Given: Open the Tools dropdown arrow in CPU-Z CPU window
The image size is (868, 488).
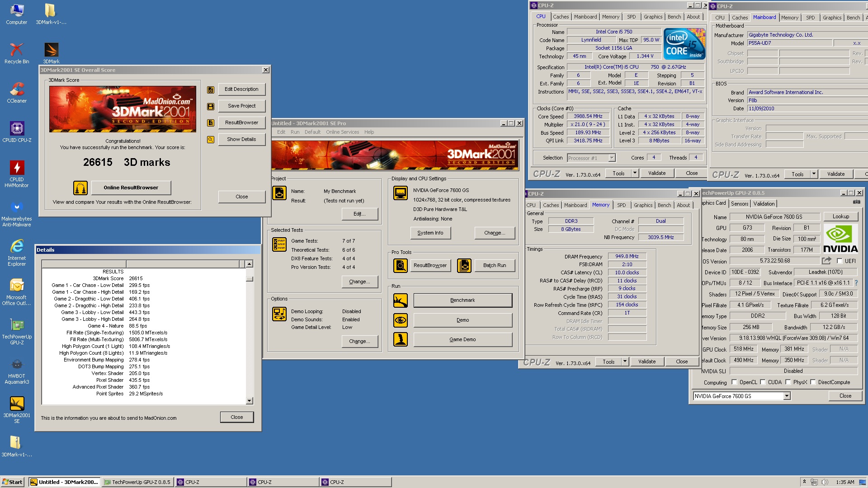Looking at the screenshot, I should [x=634, y=173].
